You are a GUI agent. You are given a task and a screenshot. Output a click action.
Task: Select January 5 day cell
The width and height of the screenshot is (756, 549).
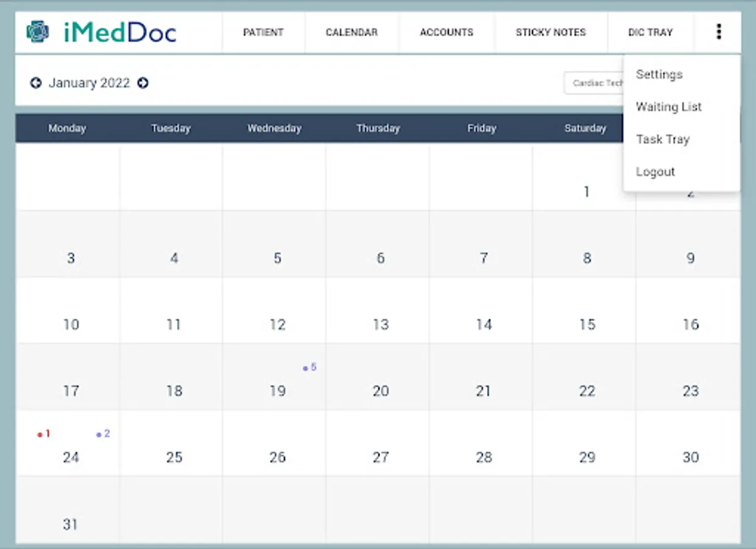click(274, 244)
